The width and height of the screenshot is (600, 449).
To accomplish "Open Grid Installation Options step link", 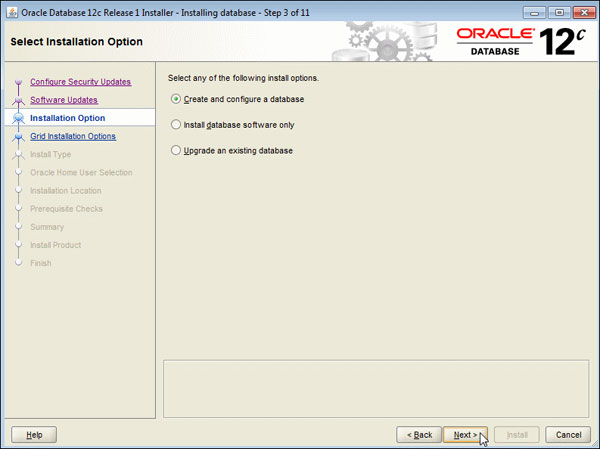I will 73,136.
